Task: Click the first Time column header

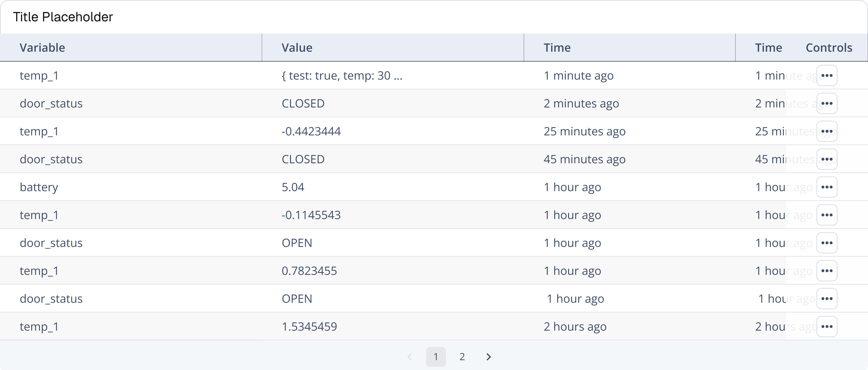Action: tap(557, 48)
